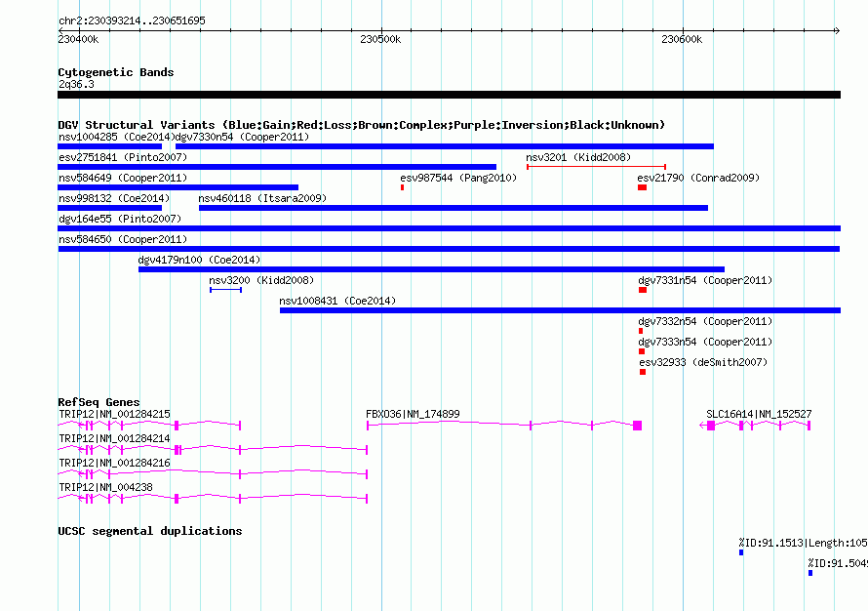Click the 230600k ruler tick label
The width and height of the screenshot is (868, 611).
tap(682, 39)
